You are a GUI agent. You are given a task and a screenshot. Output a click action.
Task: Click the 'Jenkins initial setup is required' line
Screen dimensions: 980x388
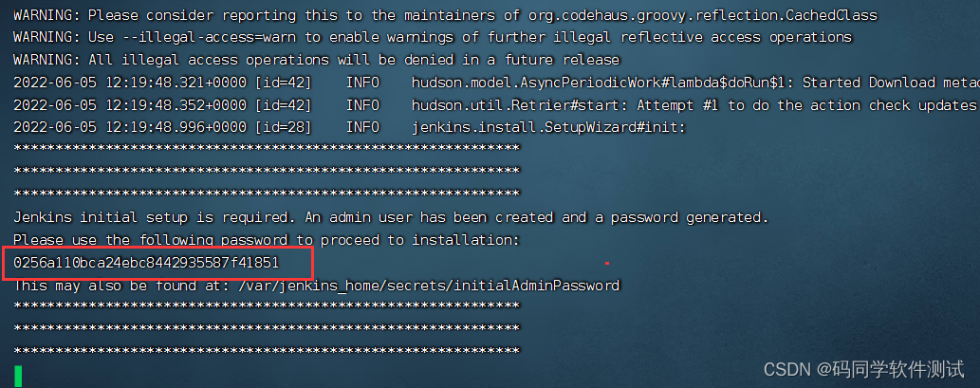(391, 217)
